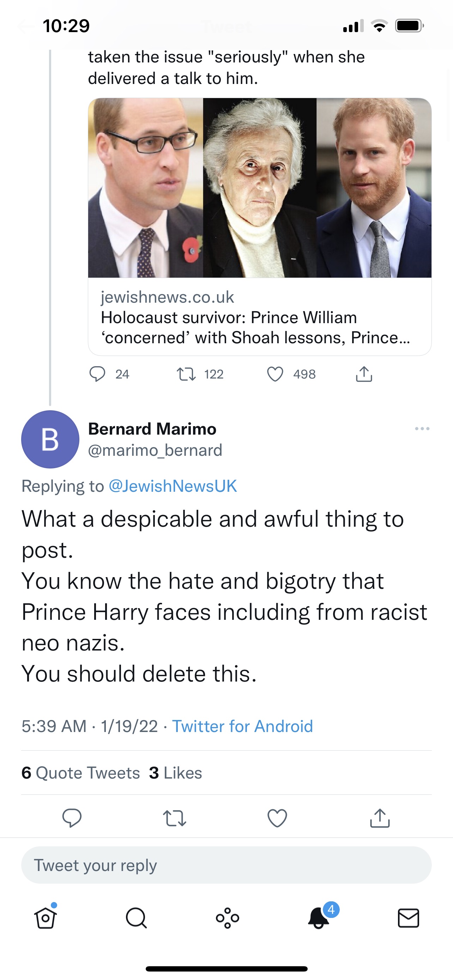Like Bernard Marimo's tweet
Viewport: 453px width, 980px height.
277,818
